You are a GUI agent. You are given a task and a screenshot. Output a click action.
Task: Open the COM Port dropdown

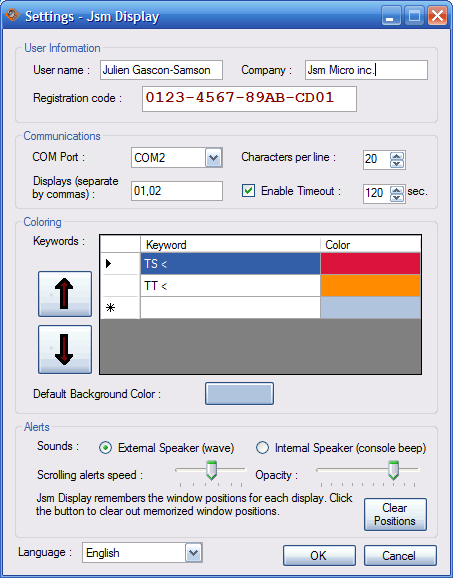213,158
